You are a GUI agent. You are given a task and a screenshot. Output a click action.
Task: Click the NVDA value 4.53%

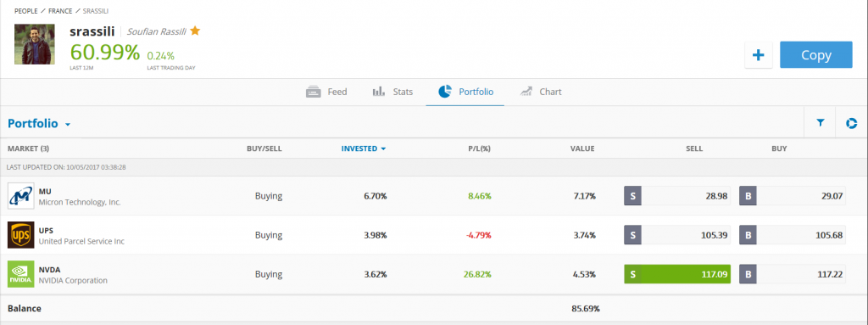(585, 275)
